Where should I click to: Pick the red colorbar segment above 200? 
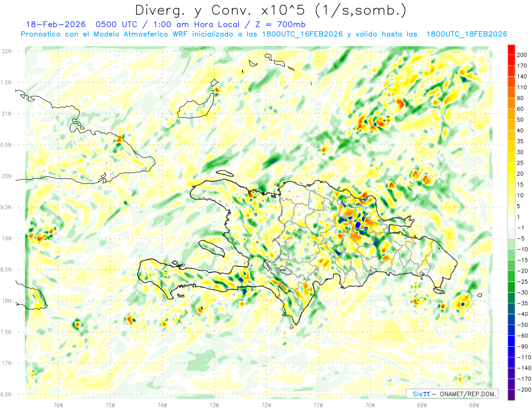pos(512,50)
